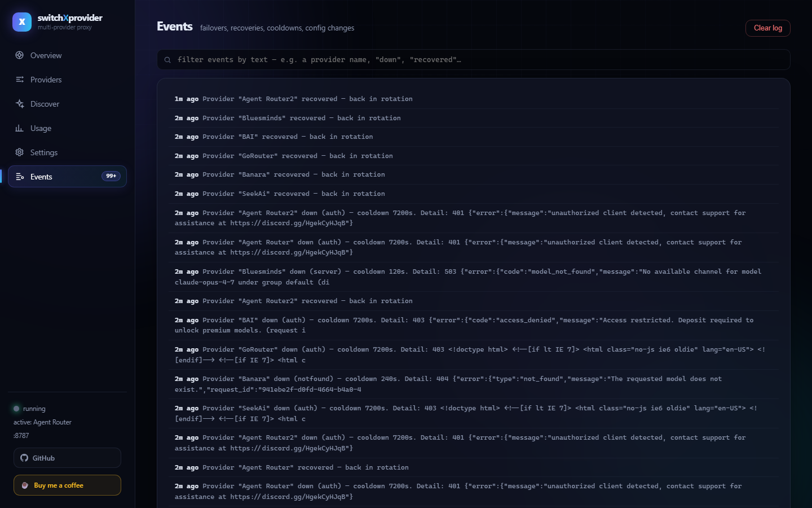This screenshot has width=812, height=508.
Task: Open the GitHub link button
Action: [67, 458]
